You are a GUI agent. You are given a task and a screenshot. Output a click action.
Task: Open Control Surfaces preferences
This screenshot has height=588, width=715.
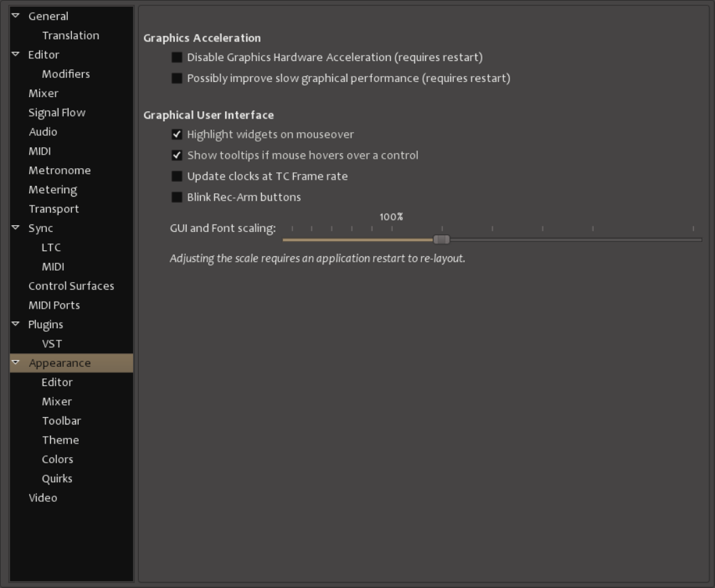[71, 286]
